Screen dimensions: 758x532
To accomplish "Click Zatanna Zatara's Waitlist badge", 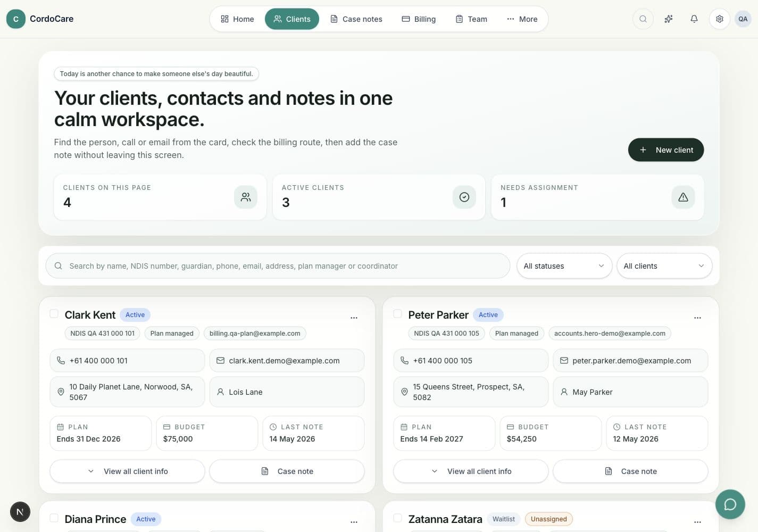I will (504, 519).
